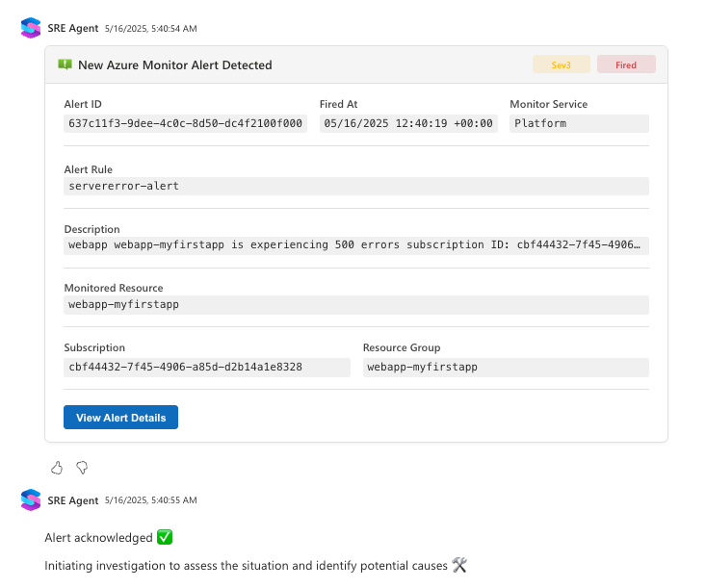Click the thumbs down feedback icon
This screenshot has width=706, height=588.
[82, 468]
